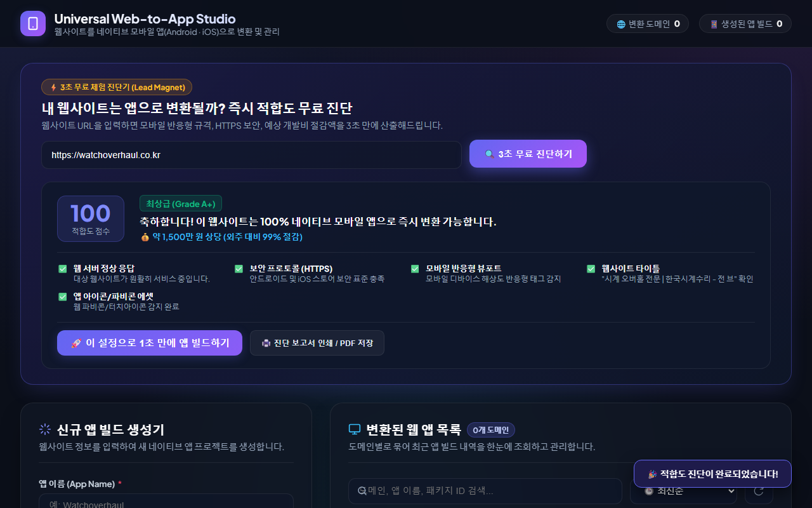Refresh the converted web app list

pos(758,491)
